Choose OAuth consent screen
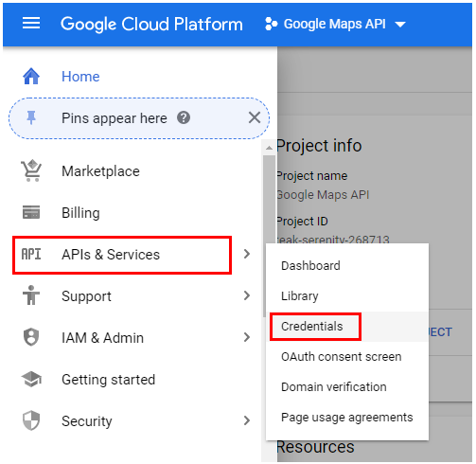This screenshot has height=464, width=476. pos(342,357)
